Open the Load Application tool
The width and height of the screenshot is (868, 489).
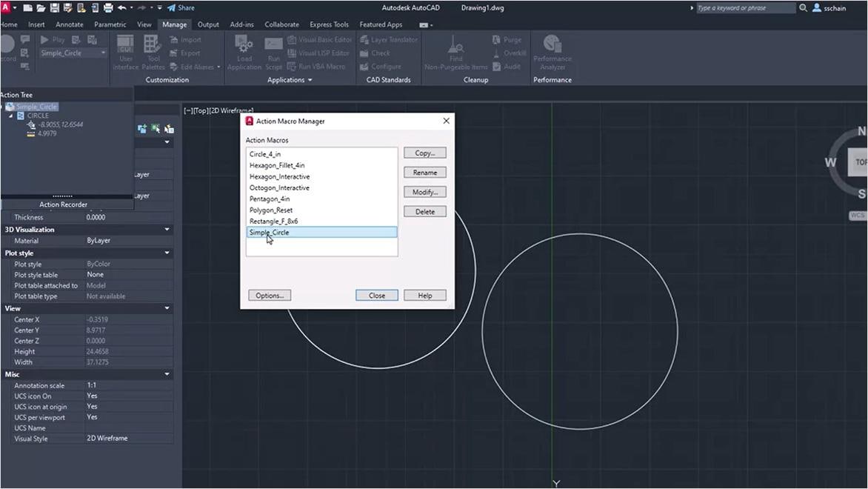point(244,53)
